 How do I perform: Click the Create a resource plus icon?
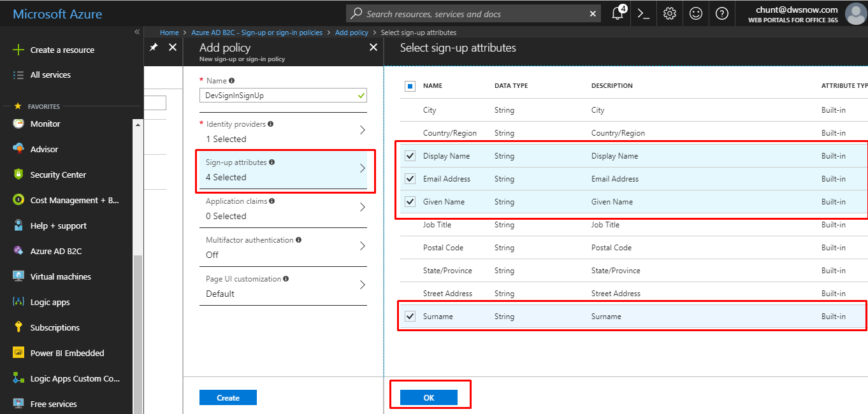(x=18, y=50)
